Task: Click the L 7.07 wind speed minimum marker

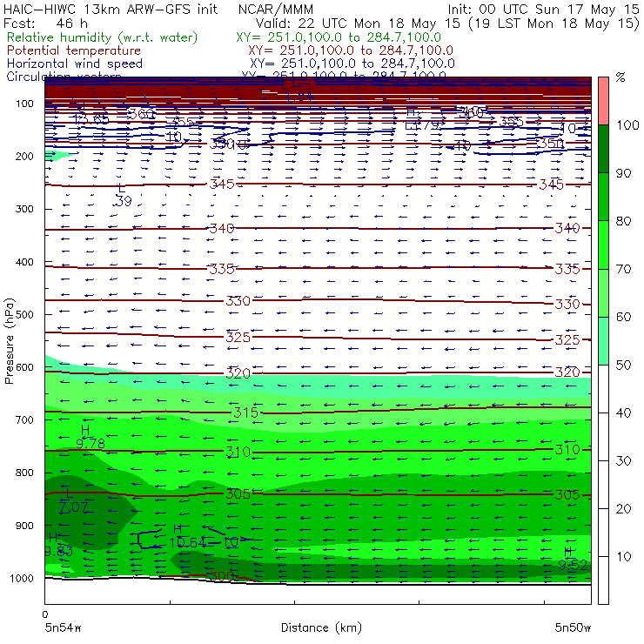Action: click(x=73, y=501)
